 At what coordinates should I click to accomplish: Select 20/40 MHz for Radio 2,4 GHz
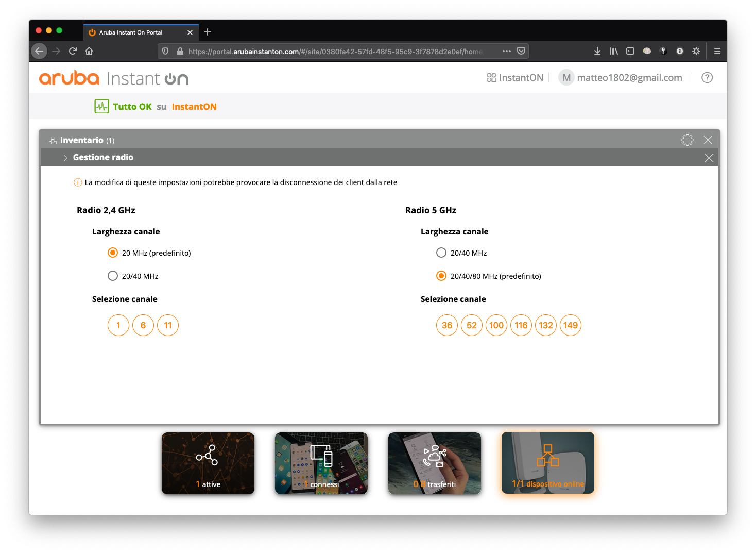point(113,276)
